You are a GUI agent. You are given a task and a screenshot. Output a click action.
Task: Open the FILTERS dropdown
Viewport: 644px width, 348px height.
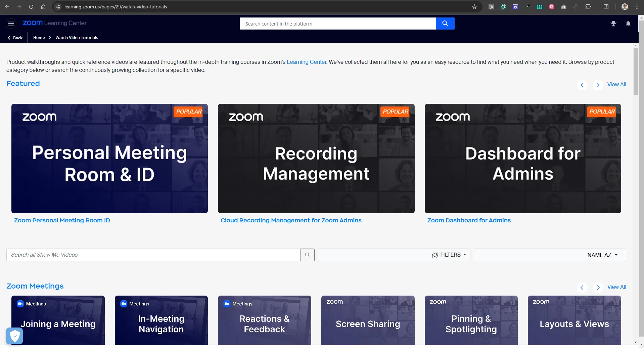[x=394, y=255]
